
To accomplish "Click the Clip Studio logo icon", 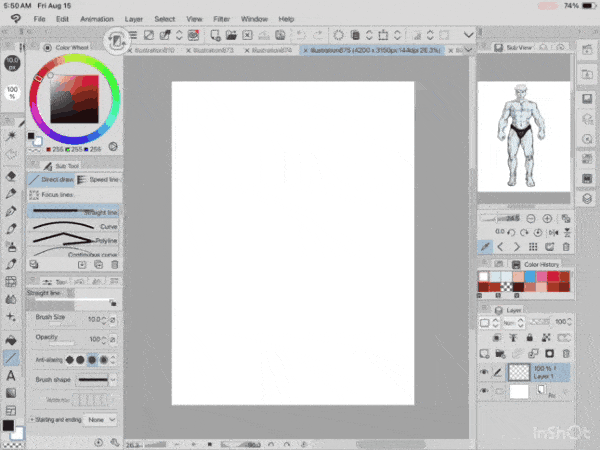I will (117, 39).
